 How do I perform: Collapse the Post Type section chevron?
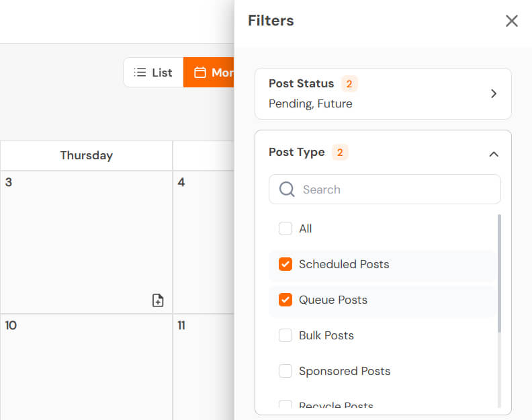coord(494,154)
